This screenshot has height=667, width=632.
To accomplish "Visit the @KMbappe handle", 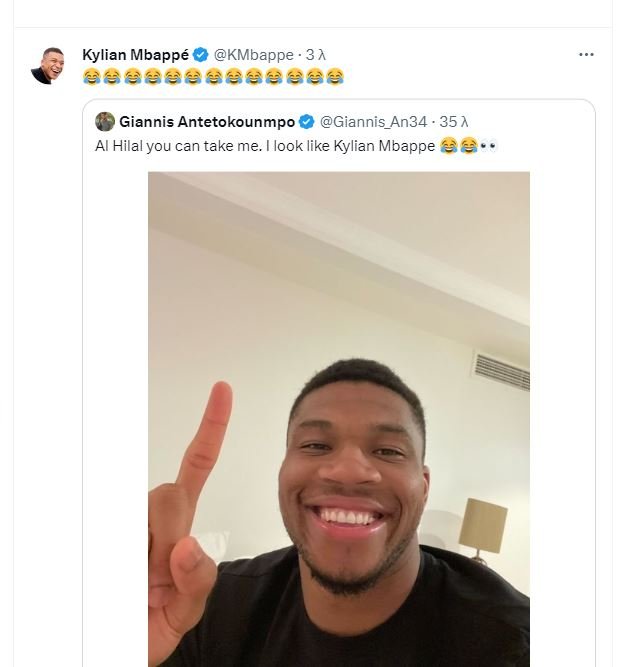I will 253,55.
